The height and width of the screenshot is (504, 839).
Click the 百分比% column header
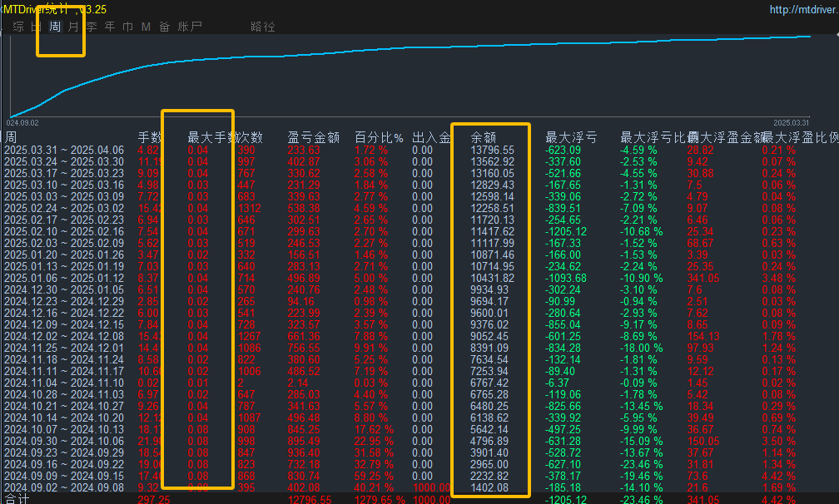(x=379, y=137)
